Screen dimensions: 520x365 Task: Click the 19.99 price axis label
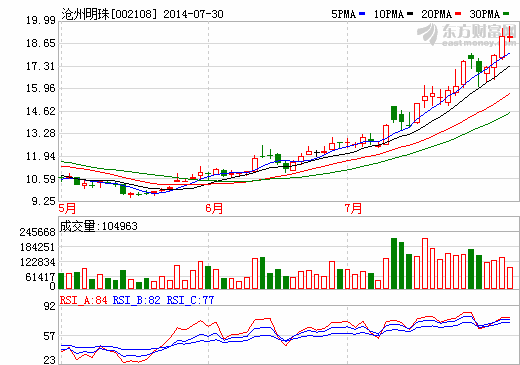tap(41, 20)
